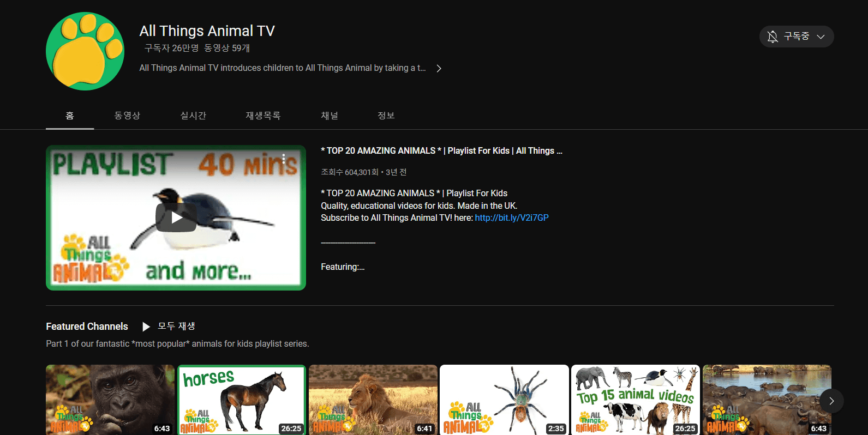Expand the channel description with chevron arrow

(439, 68)
